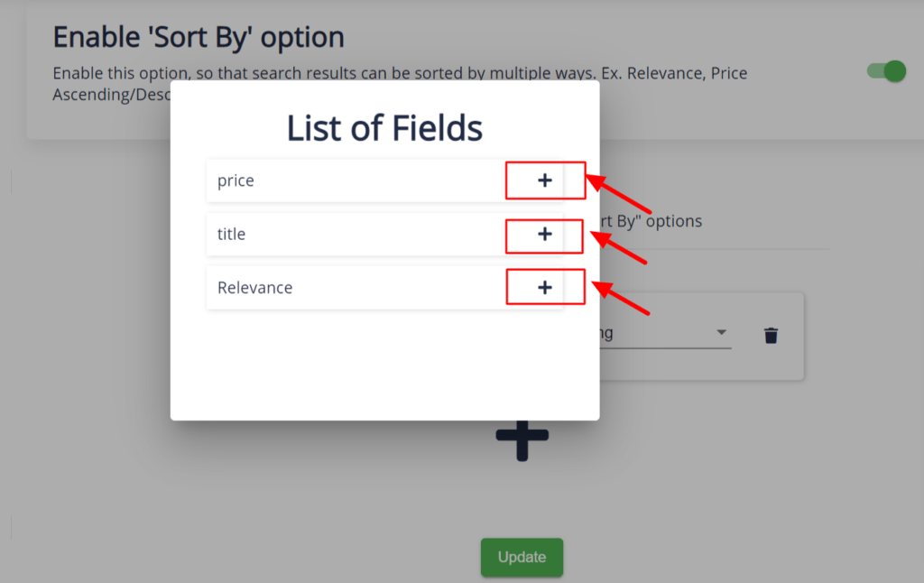This screenshot has height=583, width=924.
Task: Toggle the Enable 'Sort By' option switch
Action: click(884, 70)
